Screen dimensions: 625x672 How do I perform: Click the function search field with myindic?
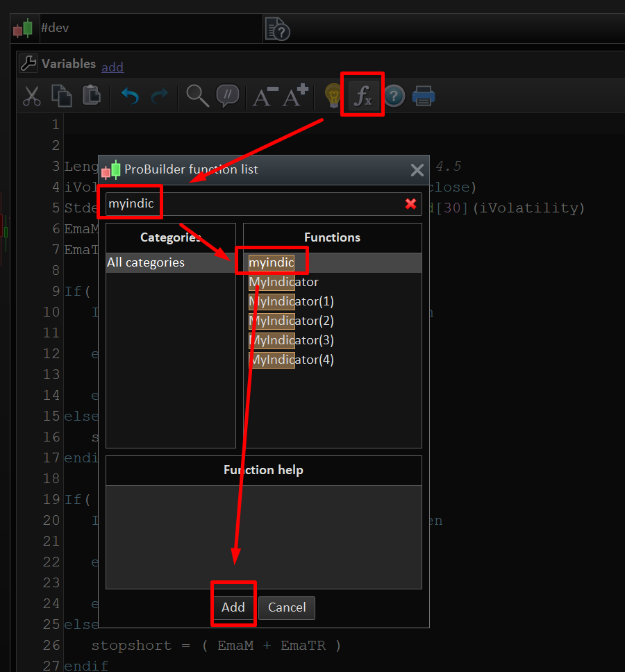click(x=264, y=204)
